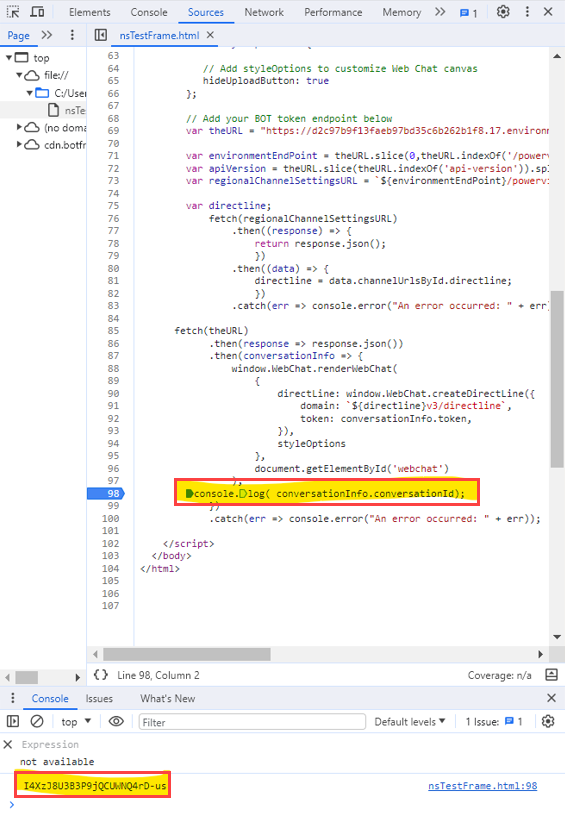The height and width of the screenshot is (813, 565).
Task: Click the navigator pane scroll left arrow
Action: 8,677
